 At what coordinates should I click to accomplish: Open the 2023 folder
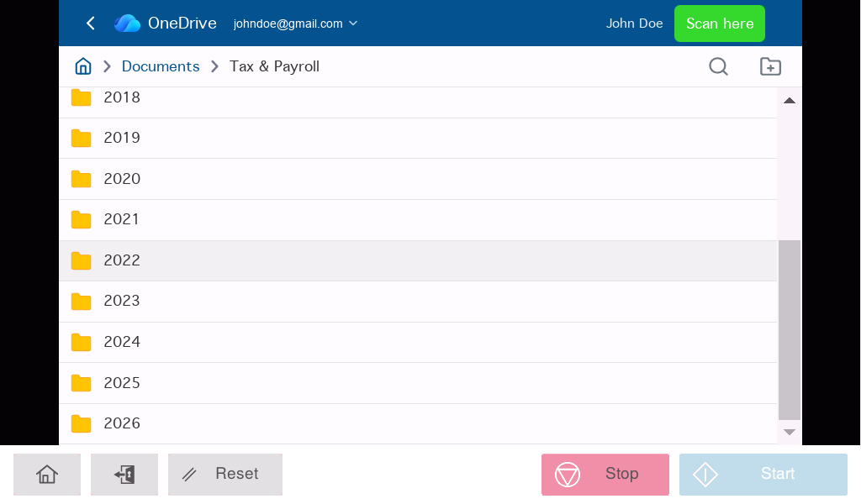tap(418, 302)
